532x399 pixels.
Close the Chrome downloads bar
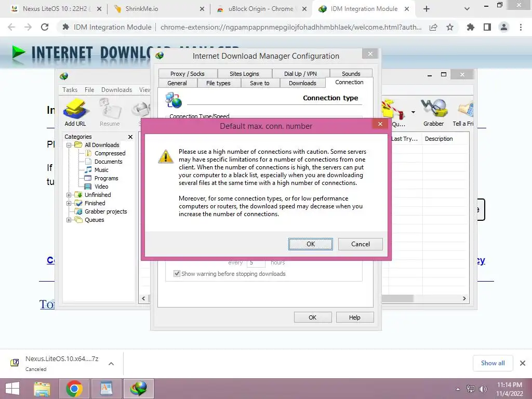523,363
